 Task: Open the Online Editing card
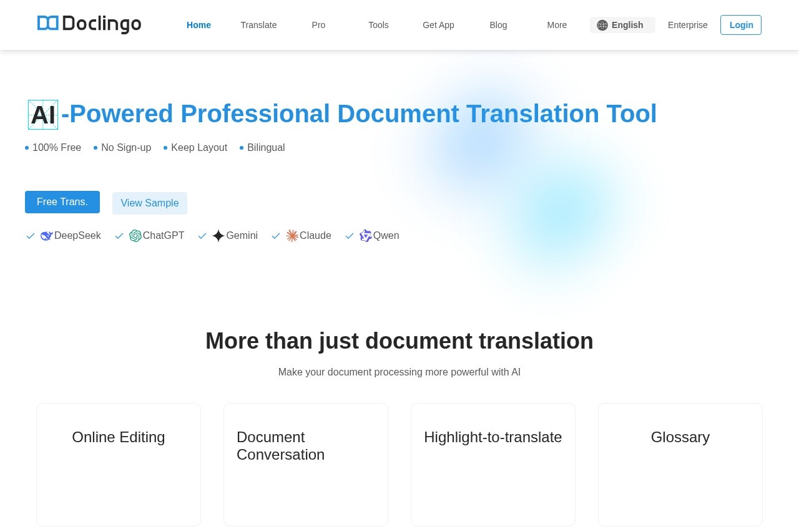click(119, 464)
